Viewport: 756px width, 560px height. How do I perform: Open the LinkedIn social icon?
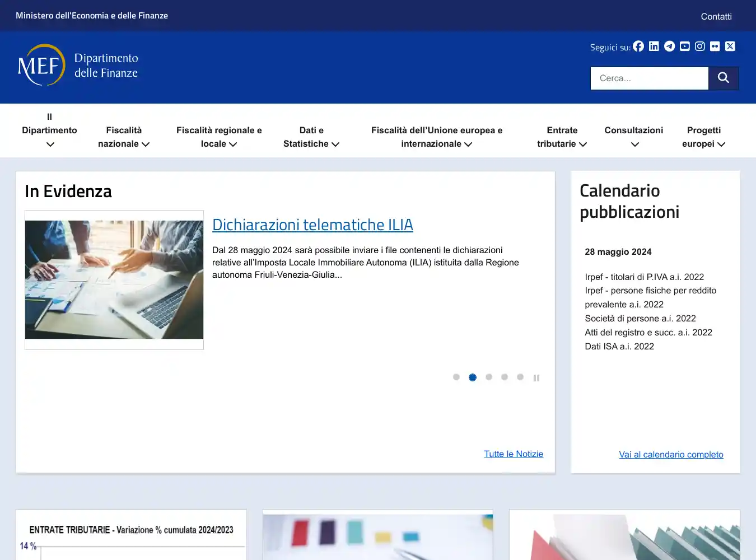[654, 46]
